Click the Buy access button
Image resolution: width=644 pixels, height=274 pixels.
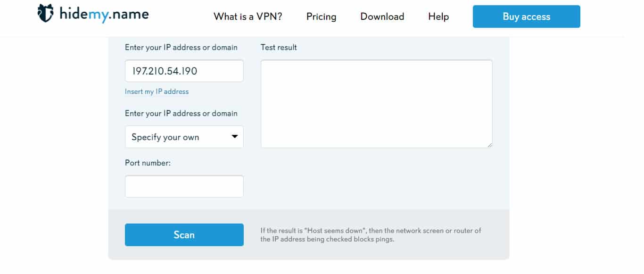click(x=527, y=17)
